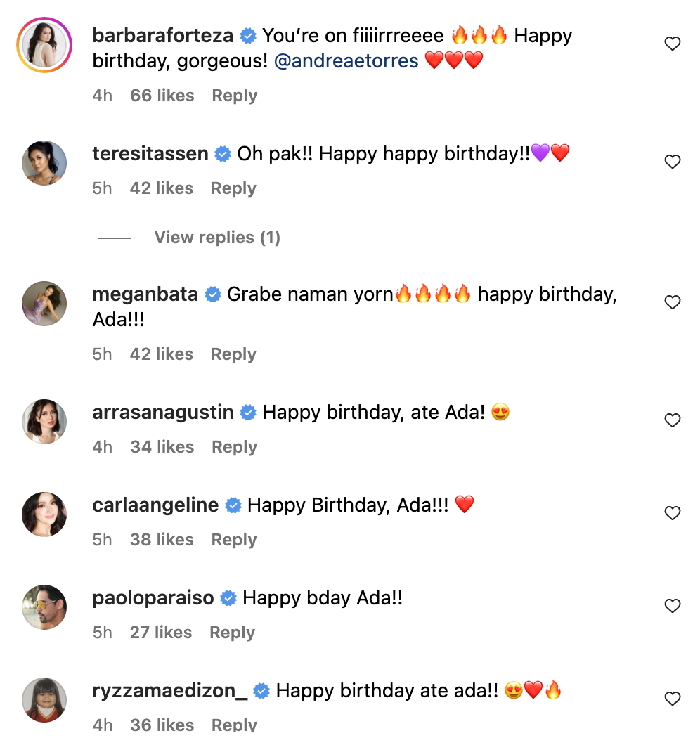The image size is (700, 738).
Task: Open the arrasanagustin username link
Action: (163, 413)
